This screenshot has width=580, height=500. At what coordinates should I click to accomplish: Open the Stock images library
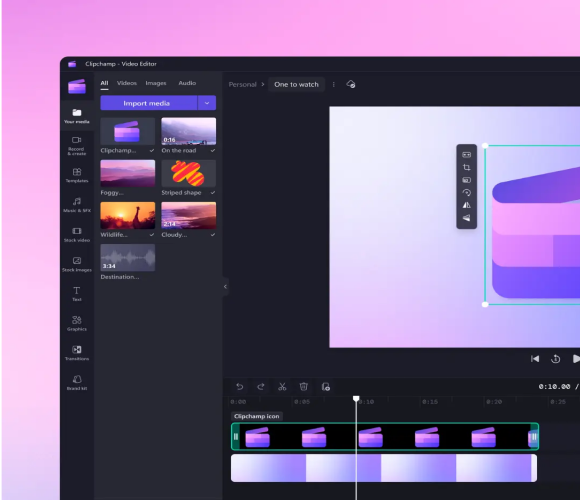pyautogui.click(x=77, y=264)
